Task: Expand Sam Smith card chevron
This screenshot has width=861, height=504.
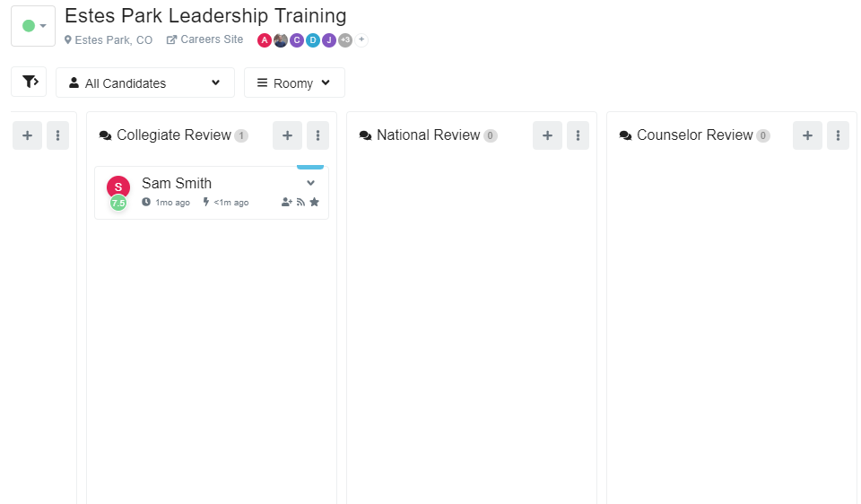Action: (311, 183)
